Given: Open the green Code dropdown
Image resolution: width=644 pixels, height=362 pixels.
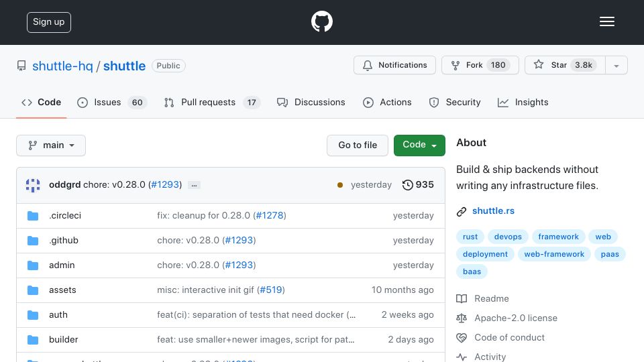Looking at the screenshot, I should (x=419, y=145).
